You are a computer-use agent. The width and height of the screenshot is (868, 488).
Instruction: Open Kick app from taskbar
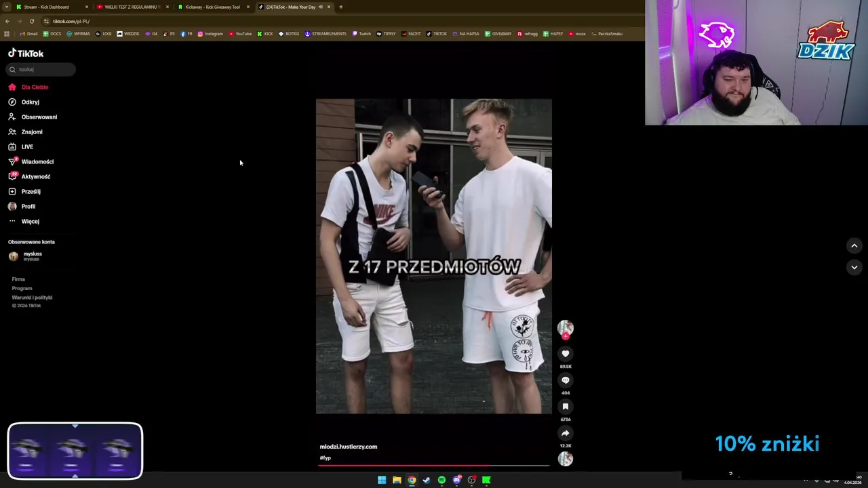coord(486,480)
